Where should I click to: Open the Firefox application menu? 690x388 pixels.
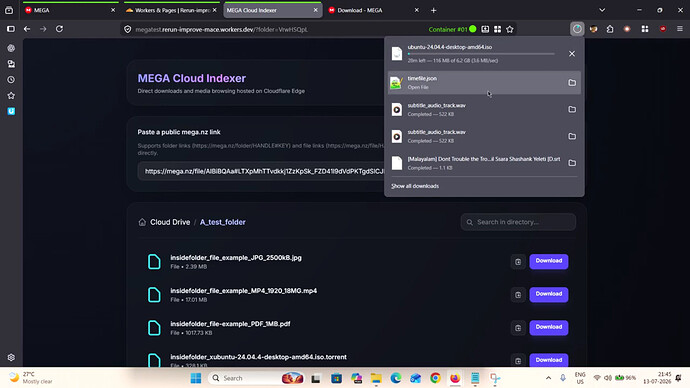click(x=679, y=29)
